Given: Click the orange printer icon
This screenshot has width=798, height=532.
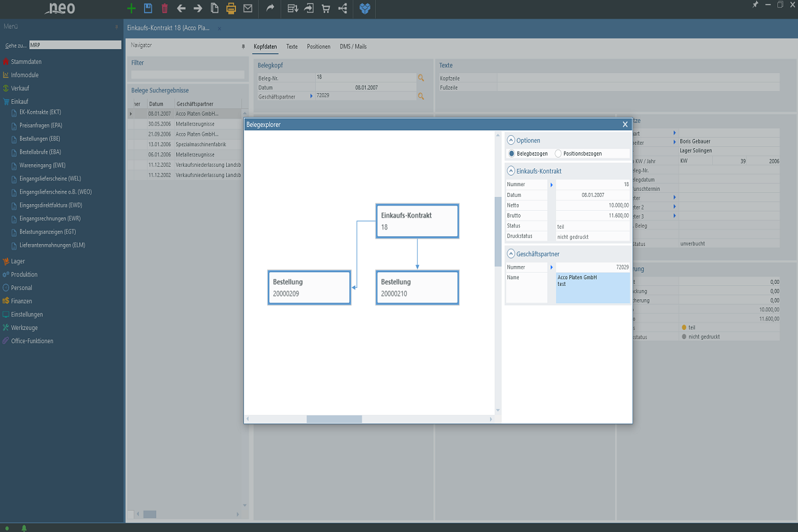Looking at the screenshot, I should [231, 9].
